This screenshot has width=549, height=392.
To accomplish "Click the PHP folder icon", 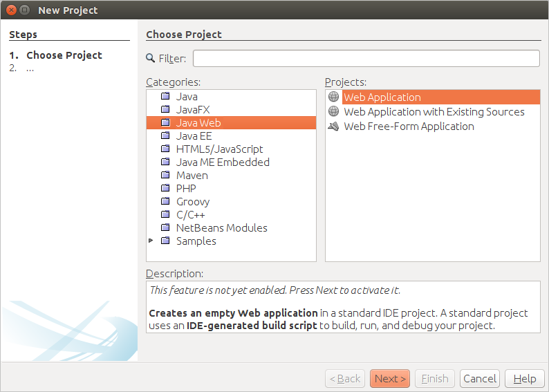I will point(165,188).
